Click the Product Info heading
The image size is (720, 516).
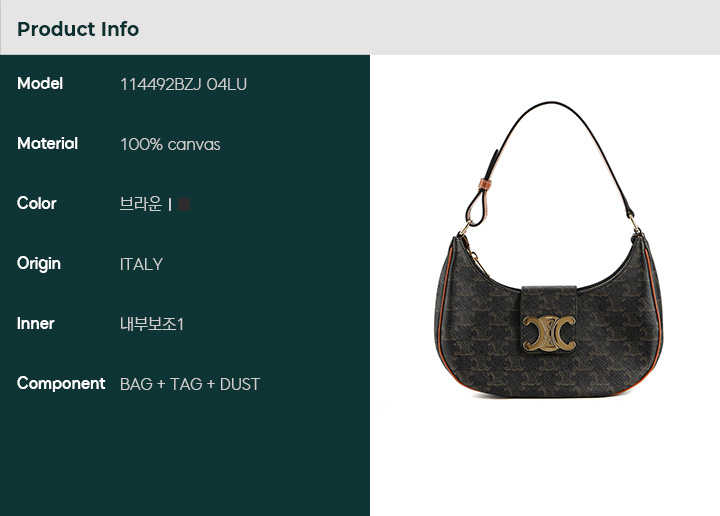pos(78,29)
